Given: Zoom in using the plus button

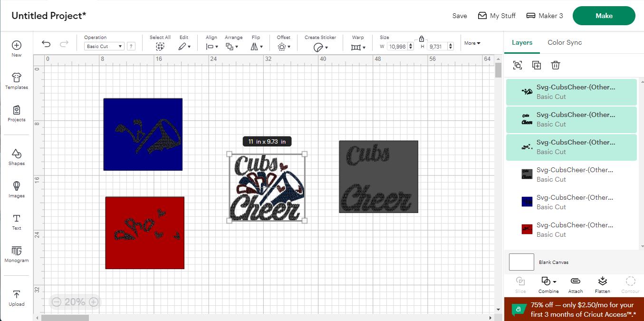Looking at the screenshot, I should tap(94, 302).
